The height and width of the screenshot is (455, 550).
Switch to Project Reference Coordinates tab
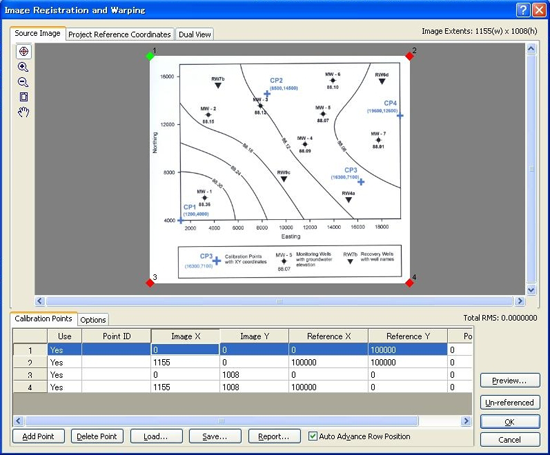(120, 34)
